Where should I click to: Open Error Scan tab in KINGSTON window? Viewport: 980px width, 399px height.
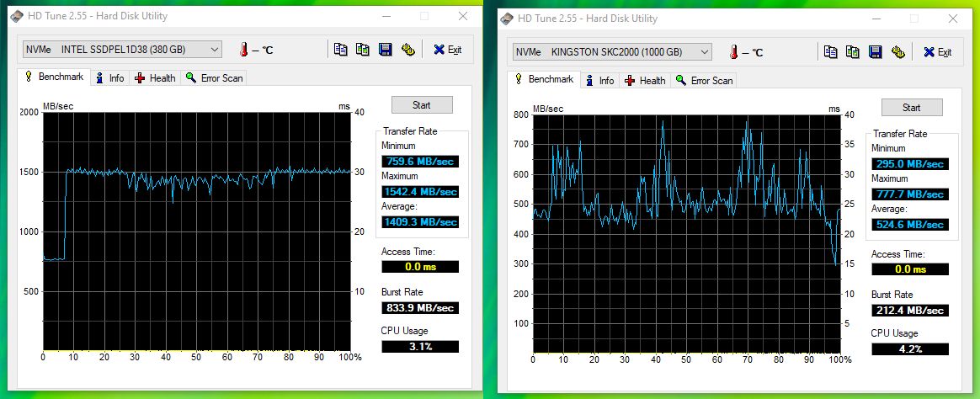(x=704, y=81)
